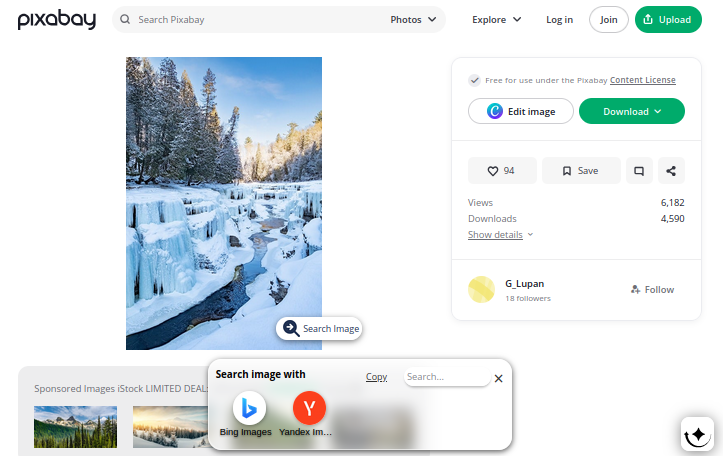The width and height of the screenshot is (723, 456).
Task: Follow the user G_Lupan
Action: (x=652, y=290)
